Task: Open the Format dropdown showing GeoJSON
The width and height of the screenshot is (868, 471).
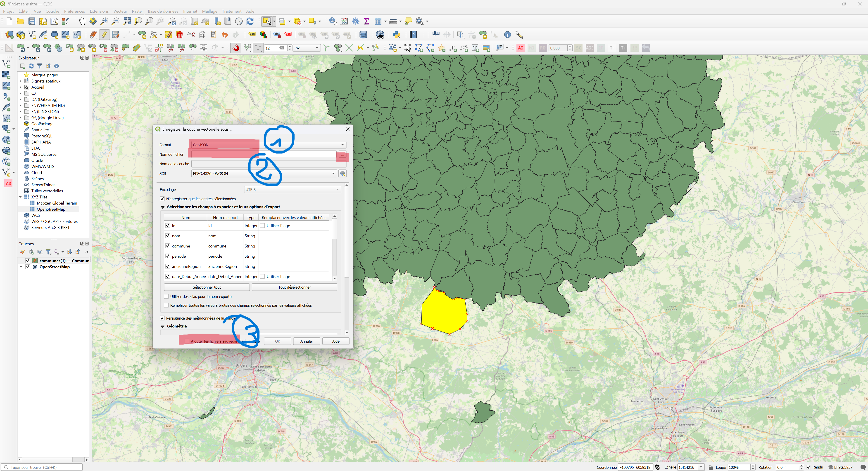Action: point(269,145)
